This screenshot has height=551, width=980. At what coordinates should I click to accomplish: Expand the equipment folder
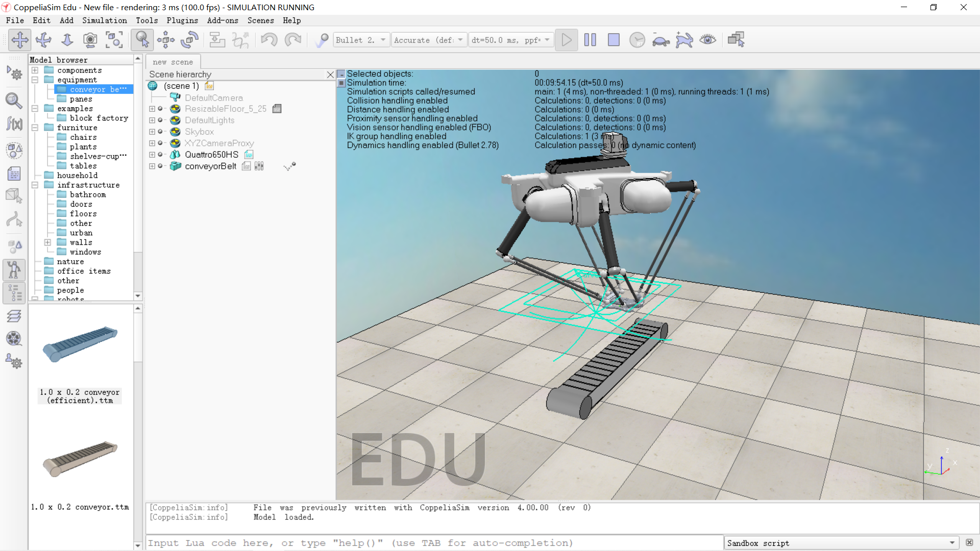tap(34, 80)
